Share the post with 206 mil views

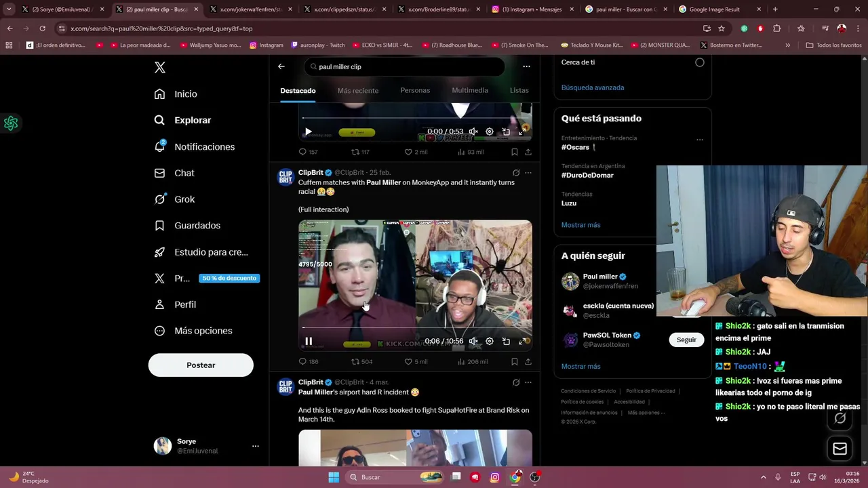528,361
